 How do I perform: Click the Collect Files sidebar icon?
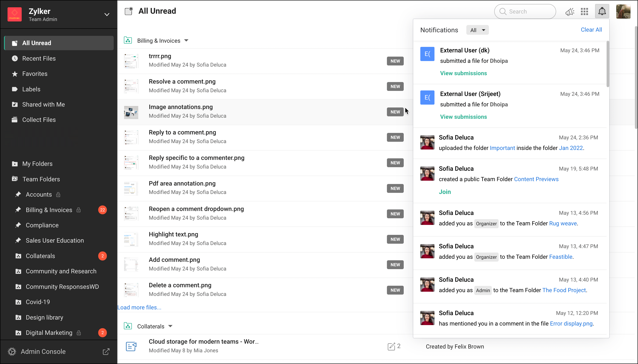pyautogui.click(x=15, y=120)
